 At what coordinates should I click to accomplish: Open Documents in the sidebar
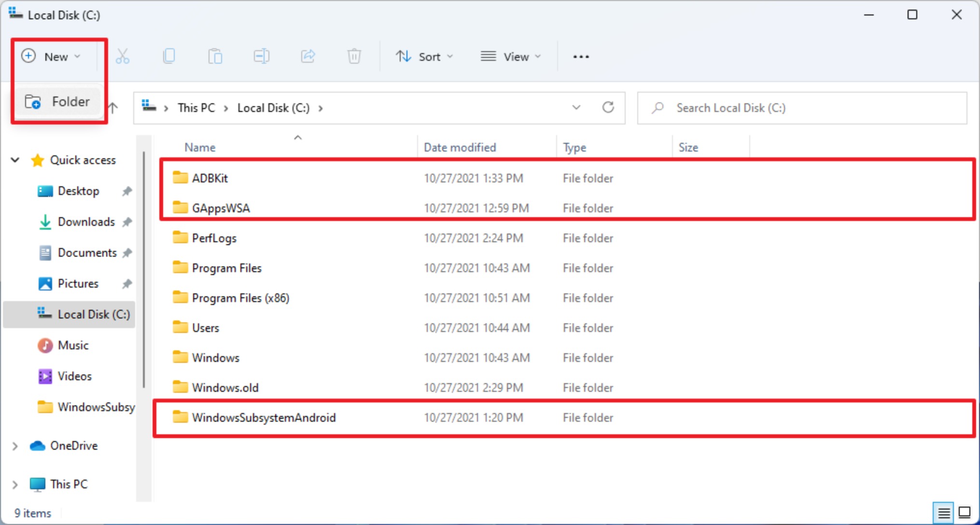(x=87, y=252)
